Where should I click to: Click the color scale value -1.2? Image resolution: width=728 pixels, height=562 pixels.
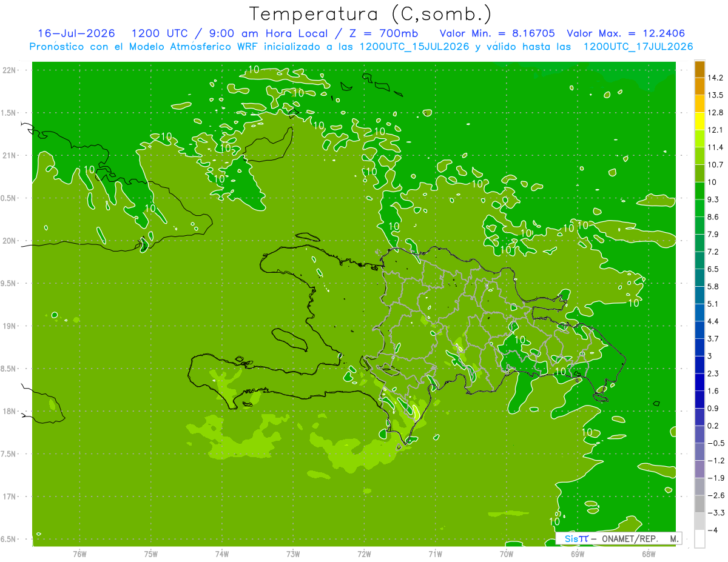click(x=716, y=460)
